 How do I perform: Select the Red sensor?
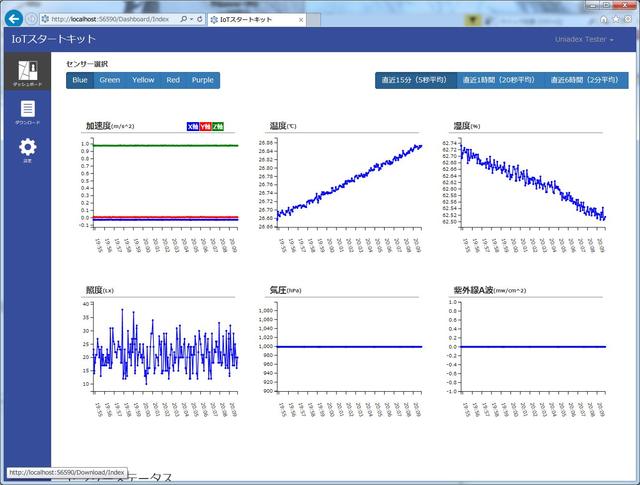(173, 80)
